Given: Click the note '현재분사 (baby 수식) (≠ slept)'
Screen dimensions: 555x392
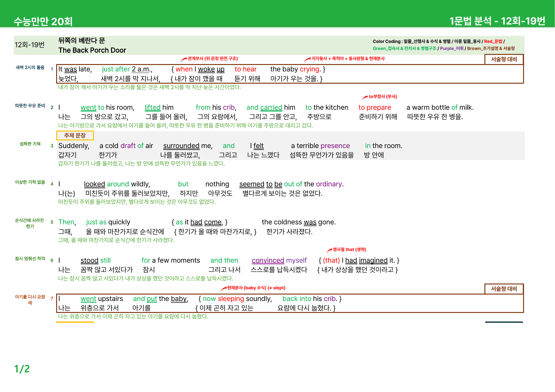Looking at the screenshot, I should click(256, 288).
